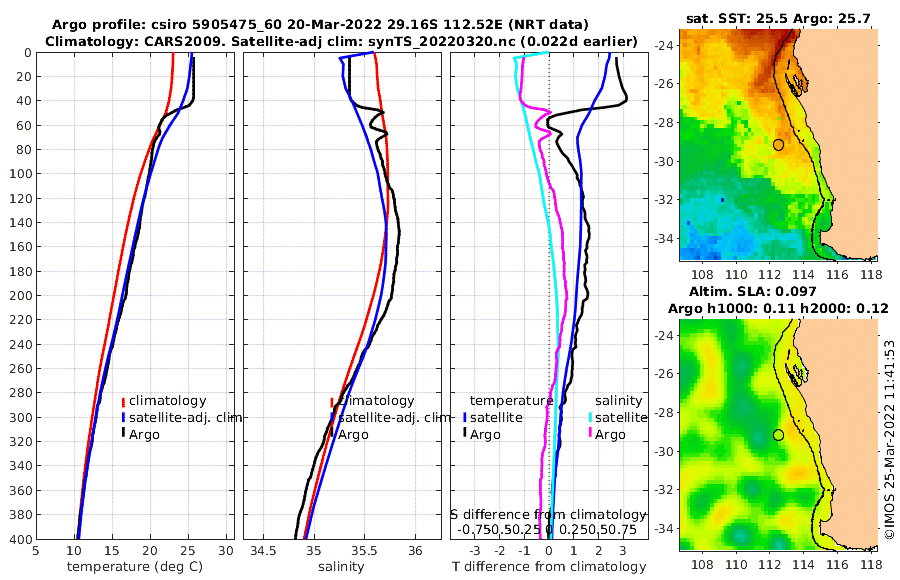Click the 'climatology' legend text in salinity plot

tap(377, 401)
